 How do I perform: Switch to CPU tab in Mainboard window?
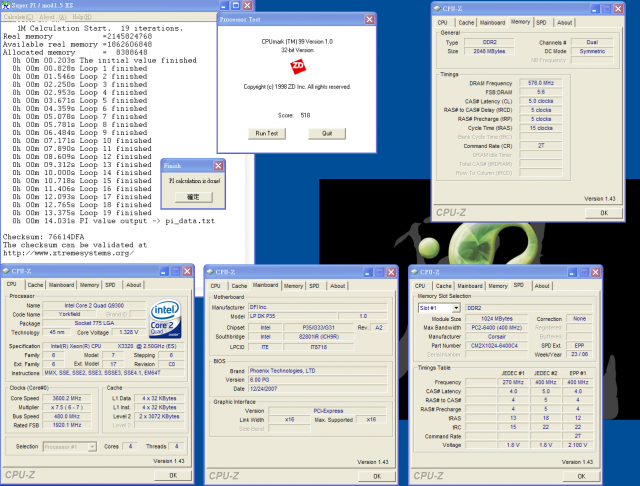[216, 286]
